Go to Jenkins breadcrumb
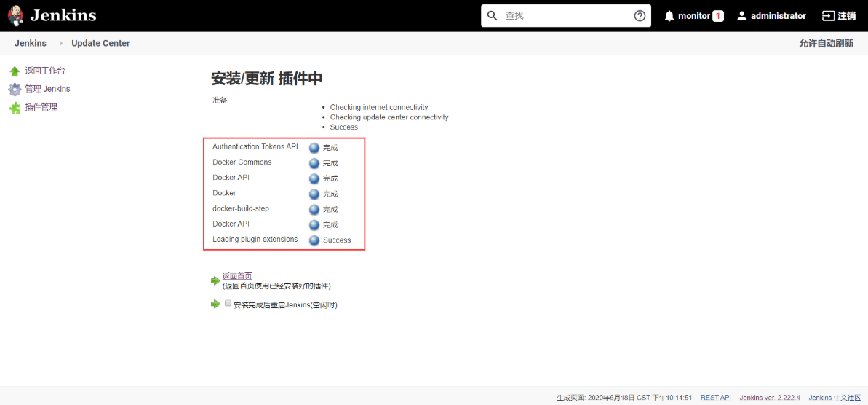The image size is (868, 405). coord(31,43)
